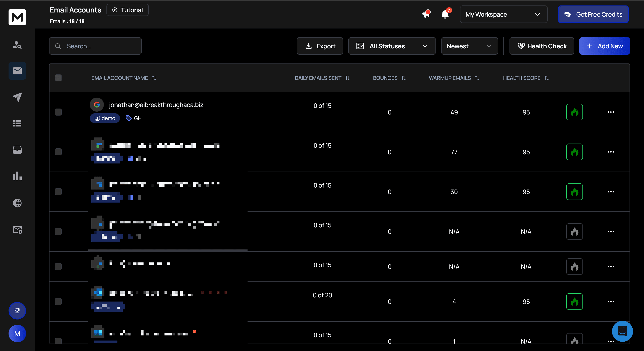Click the megaphone announcements icon
Viewport: 644px width, 351px height.
click(426, 14)
